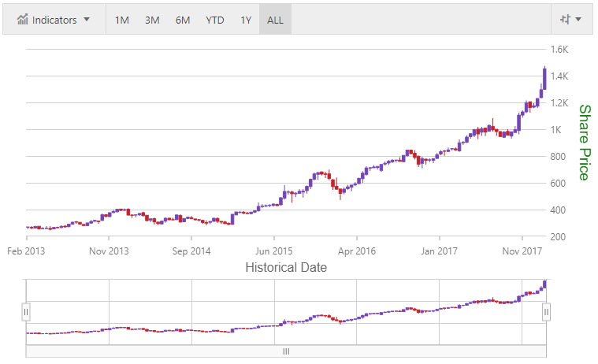Click the Historical Date axis title

click(x=286, y=267)
